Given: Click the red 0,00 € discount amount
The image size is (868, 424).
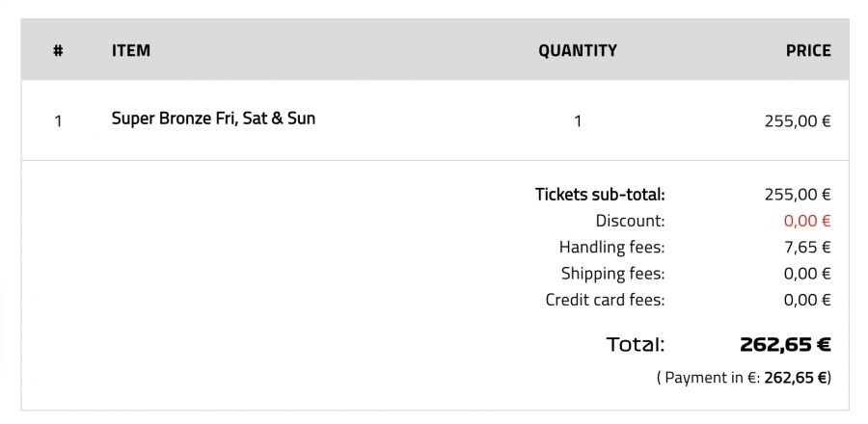Looking at the screenshot, I should point(806,221).
